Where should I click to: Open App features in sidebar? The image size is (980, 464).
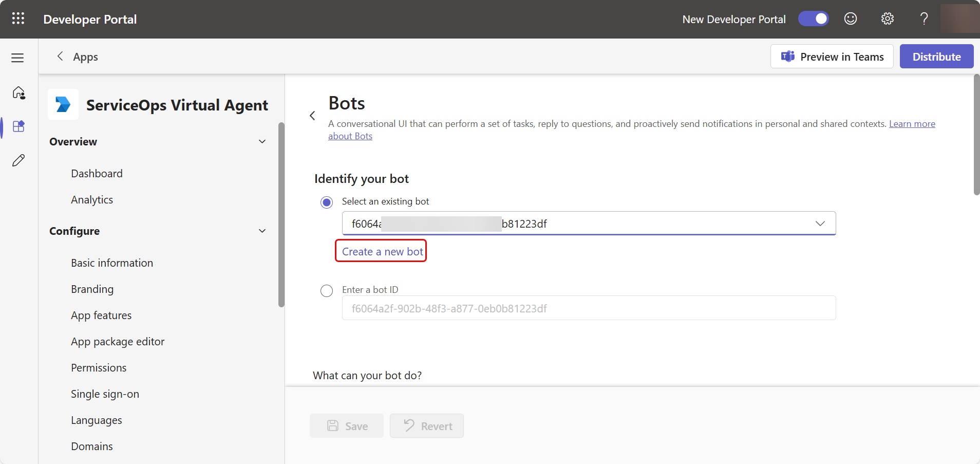[x=101, y=315]
